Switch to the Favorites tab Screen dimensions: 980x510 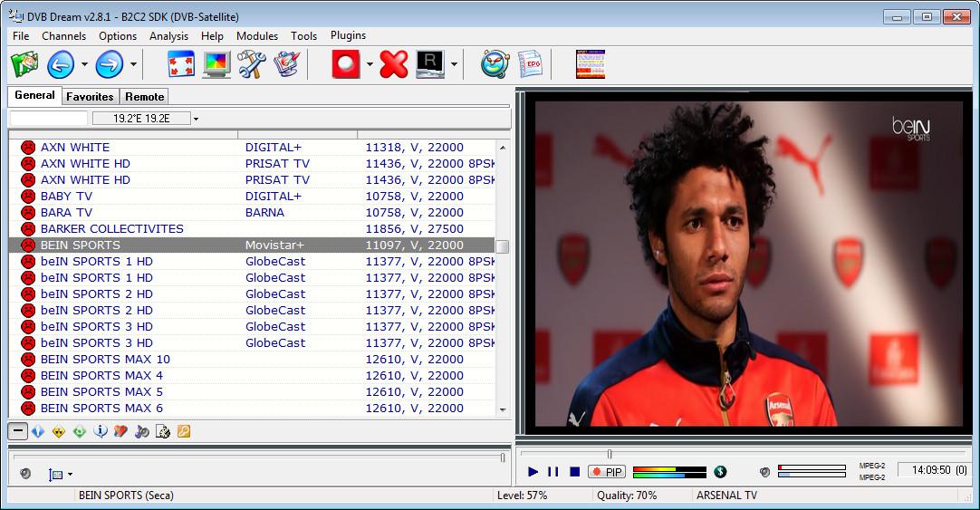click(x=90, y=97)
